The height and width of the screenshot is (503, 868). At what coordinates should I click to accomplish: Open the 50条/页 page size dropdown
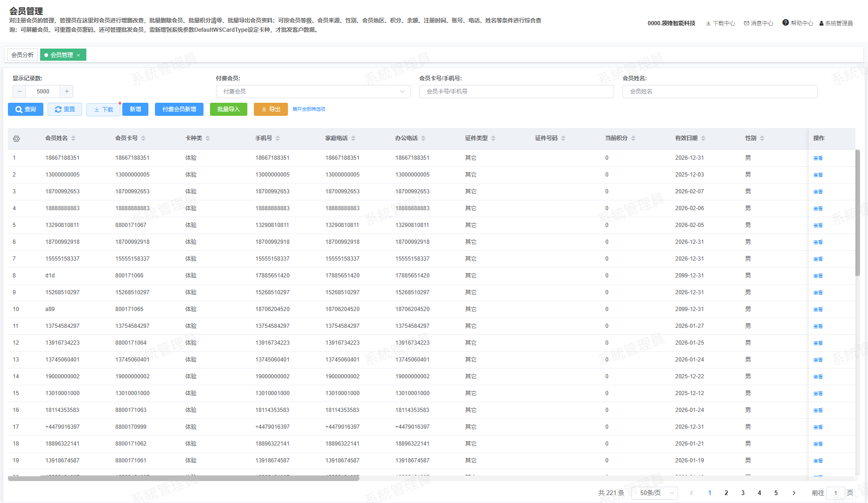click(x=654, y=493)
